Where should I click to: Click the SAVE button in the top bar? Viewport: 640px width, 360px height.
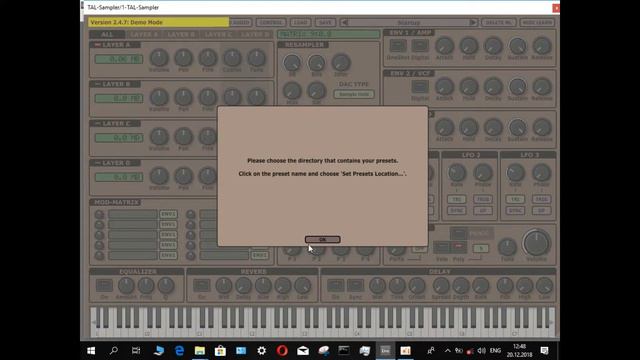coord(325,22)
